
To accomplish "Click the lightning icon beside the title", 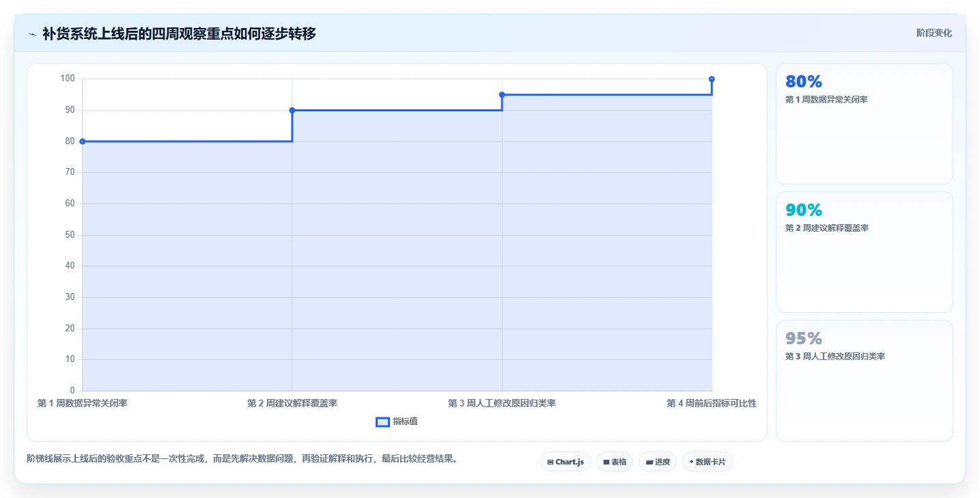I will pos(32,34).
